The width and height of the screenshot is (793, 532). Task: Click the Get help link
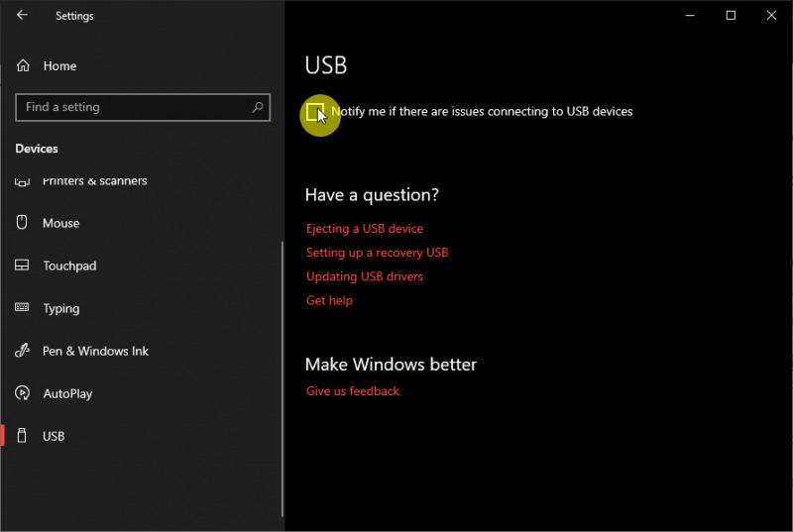pyautogui.click(x=329, y=300)
